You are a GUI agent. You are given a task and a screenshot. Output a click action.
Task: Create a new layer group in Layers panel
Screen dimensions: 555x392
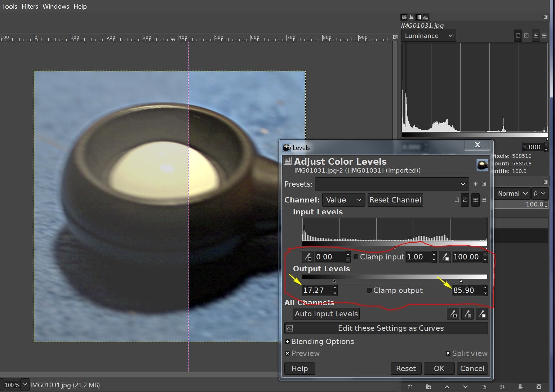[x=429, y=387]
